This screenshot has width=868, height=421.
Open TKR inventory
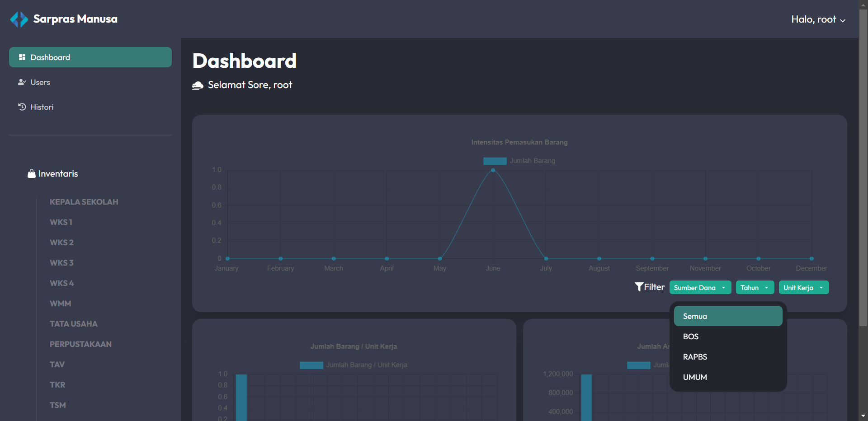click(x=57, y=385)
